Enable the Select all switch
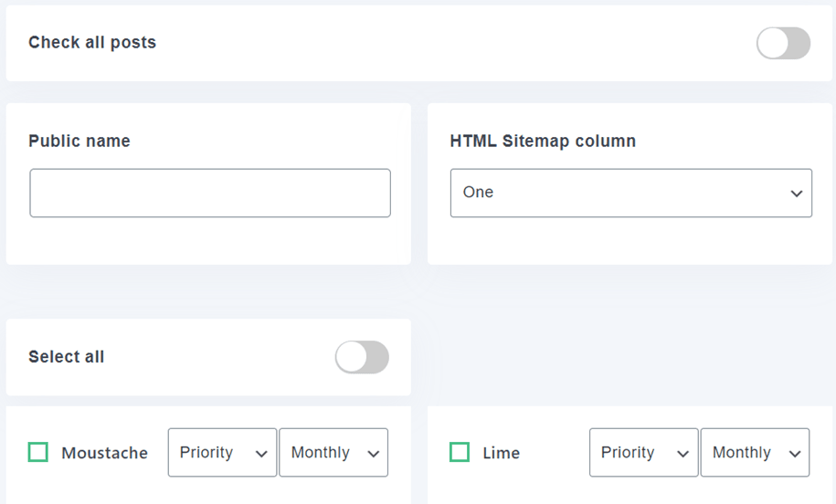 point(362,357)
